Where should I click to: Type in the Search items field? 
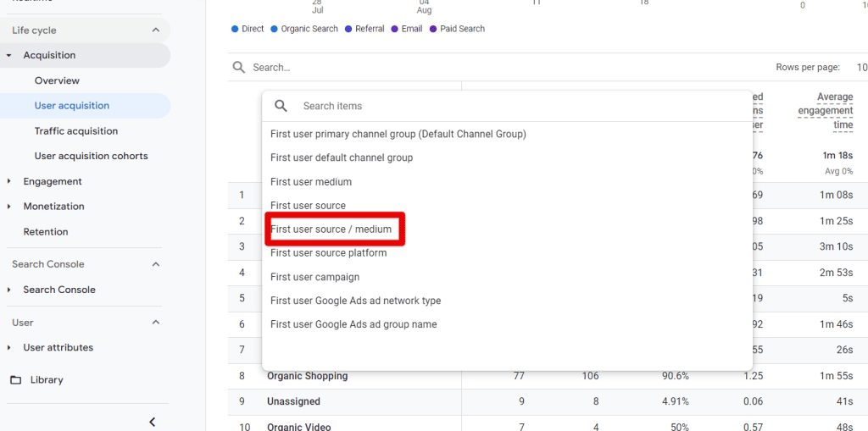[x=509, y=106]
